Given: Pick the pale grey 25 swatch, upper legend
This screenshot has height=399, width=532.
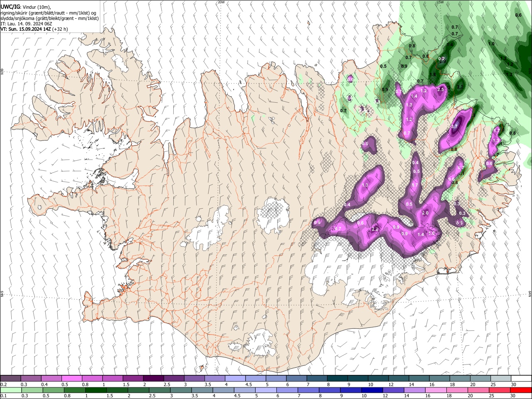Looking at the screenshot, I should tap(501, 379).
